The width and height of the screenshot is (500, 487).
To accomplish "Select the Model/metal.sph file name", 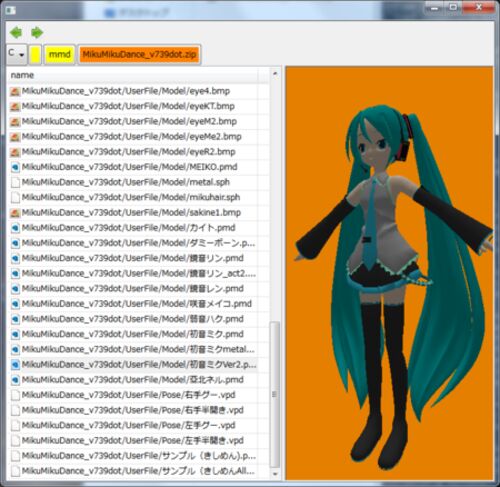I will click(x=126, y=182).
